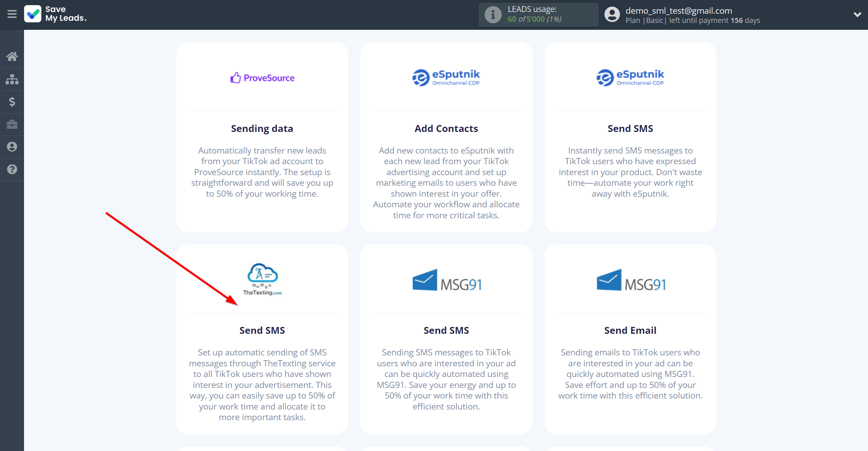Open the hamburger menu

coord(12,14)
